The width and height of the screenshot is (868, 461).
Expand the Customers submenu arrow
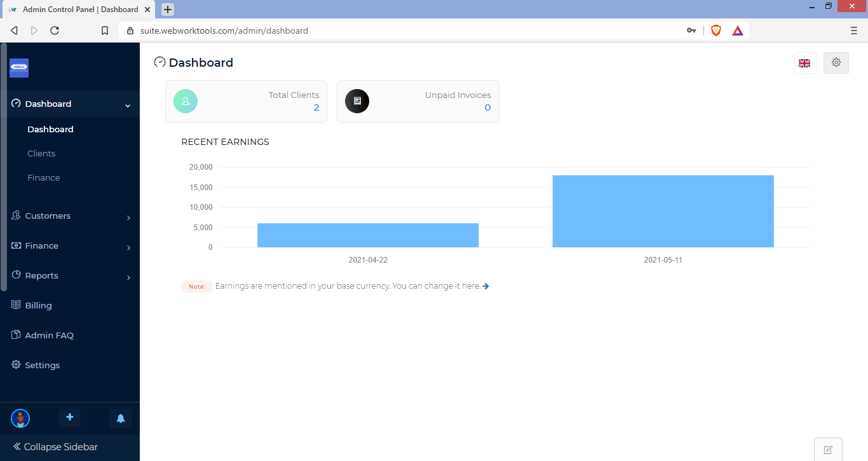(128, 217)
